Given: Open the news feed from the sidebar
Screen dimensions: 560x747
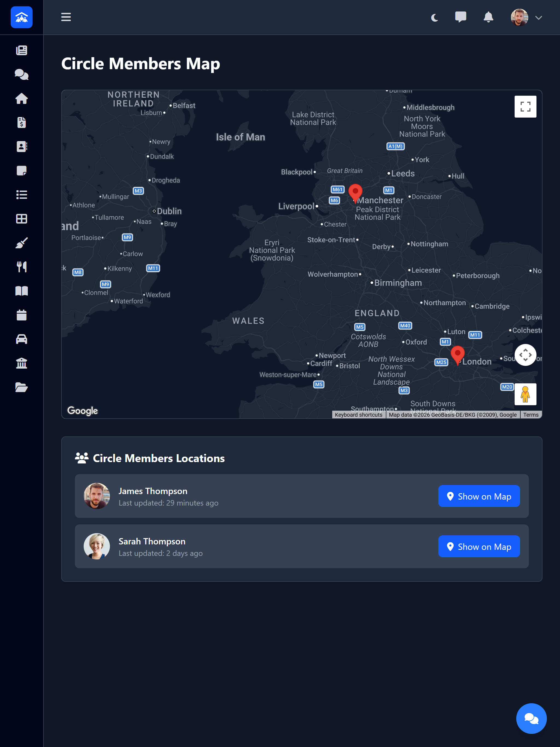Looking at the screenshot, I should (x=21, y=50).
